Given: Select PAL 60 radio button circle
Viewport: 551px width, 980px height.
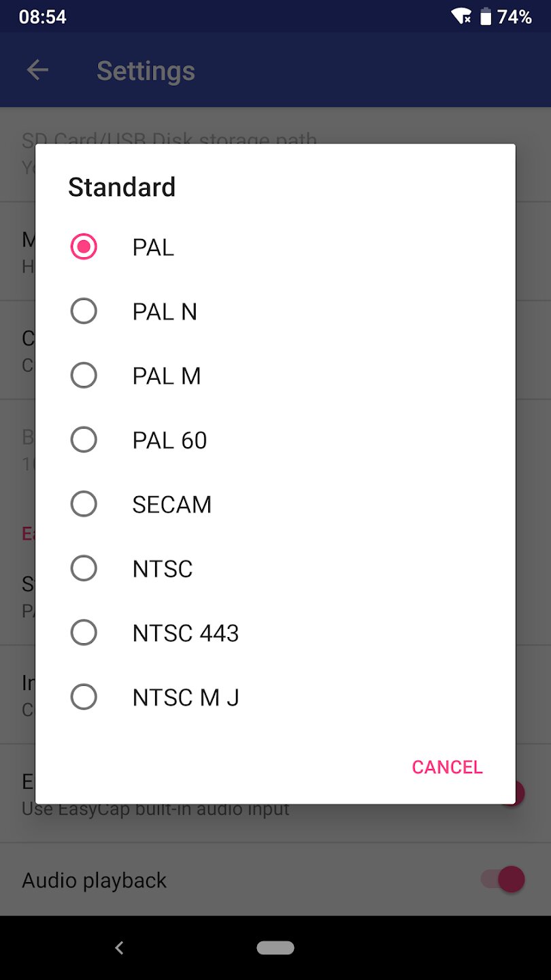Looking at the screenshot, I should [84, 440].
